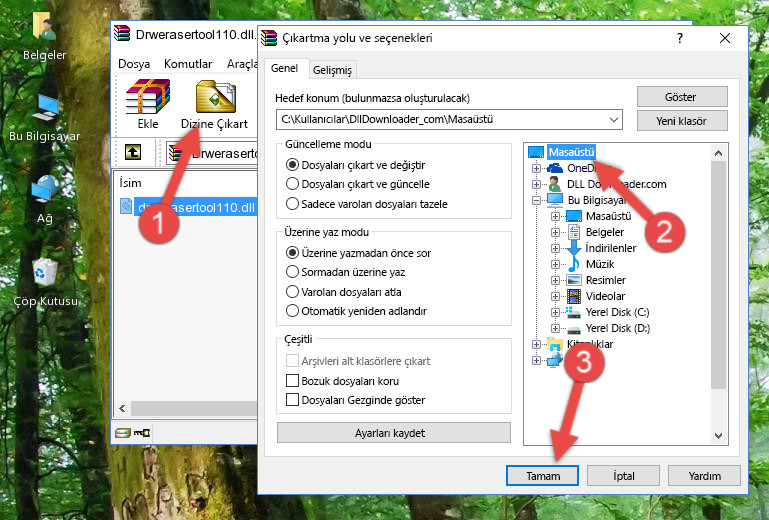Expand the Yerel Disk (C:) tree node
This screenshot has width=769, height=520.
tap(555, 312)
